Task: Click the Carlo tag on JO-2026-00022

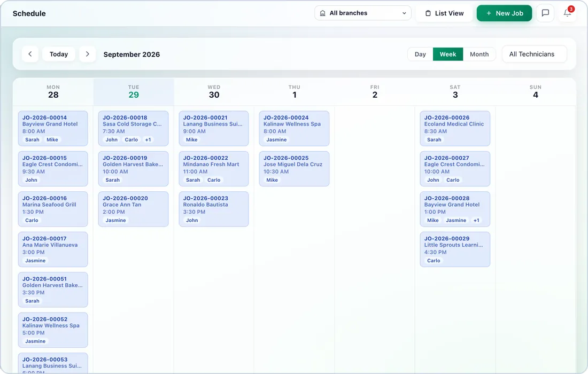Action: (214, 180)
